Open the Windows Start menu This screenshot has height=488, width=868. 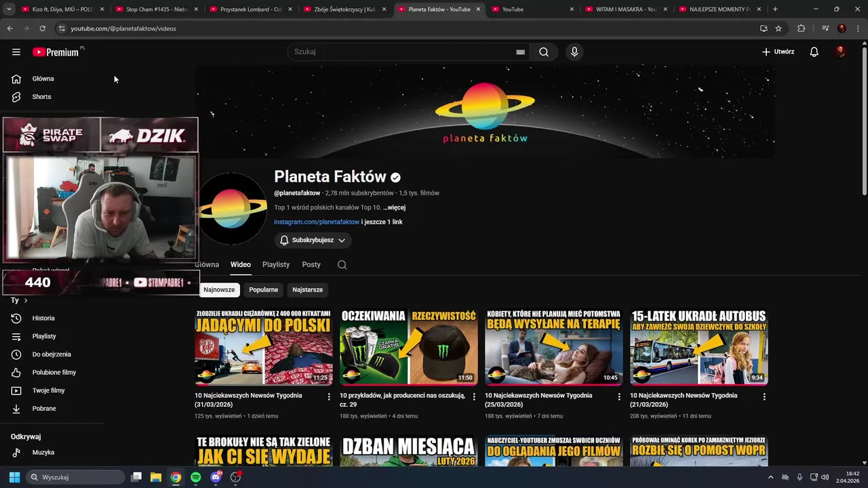(x=14, y=477)
